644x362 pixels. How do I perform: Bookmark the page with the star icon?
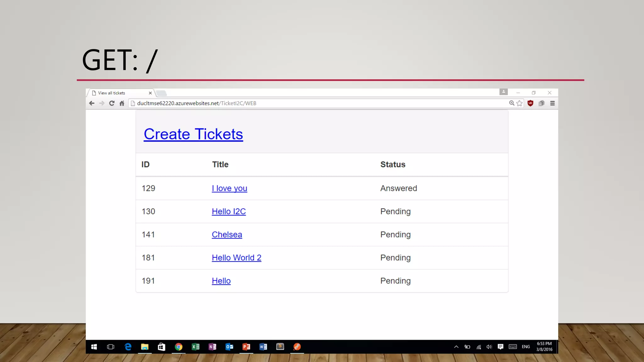(x=519, y=103)
